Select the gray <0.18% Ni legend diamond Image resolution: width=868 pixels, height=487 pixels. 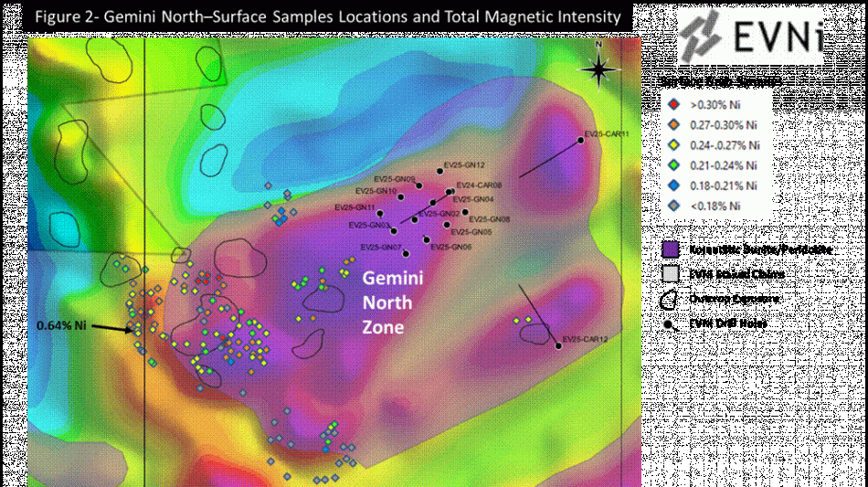tap(672, 206)
